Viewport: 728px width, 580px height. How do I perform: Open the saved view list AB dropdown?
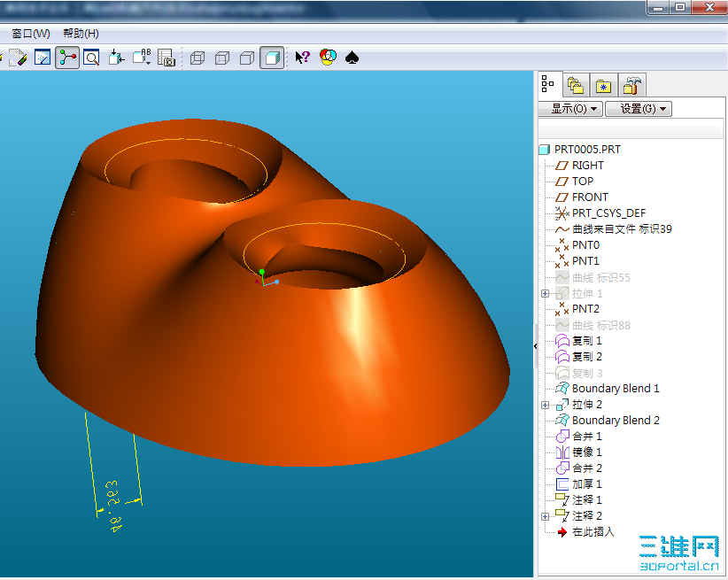pyautogui.click(x=142, y=57)
